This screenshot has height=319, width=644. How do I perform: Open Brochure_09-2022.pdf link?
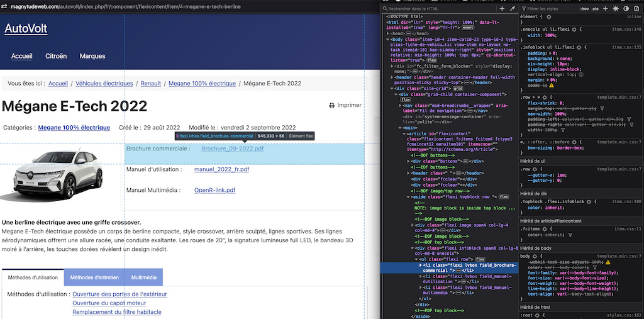click(x=233, y=149)
